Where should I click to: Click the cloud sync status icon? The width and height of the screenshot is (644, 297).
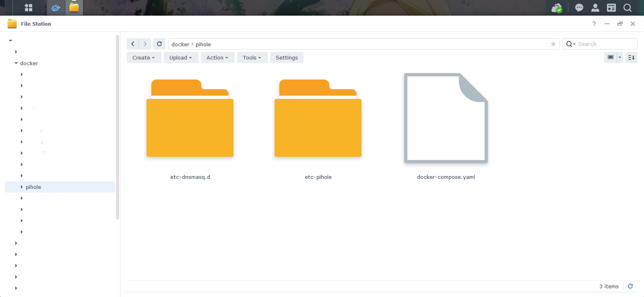click(x=557, y=8)
